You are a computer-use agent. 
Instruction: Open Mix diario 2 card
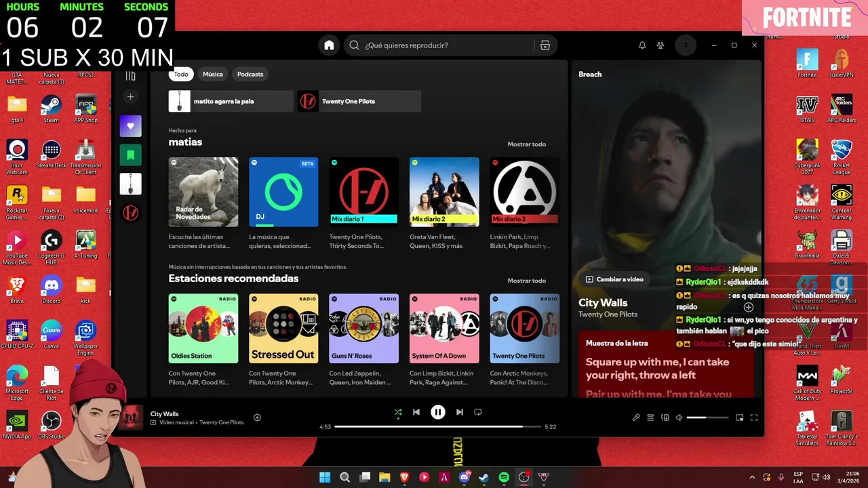[444, 204]
